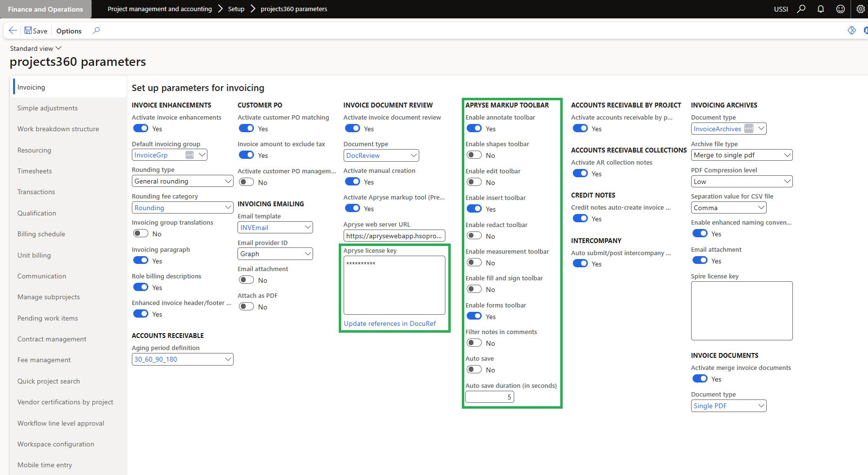
Task: Click the smiley feedback icon
Action: click(840, 9)
